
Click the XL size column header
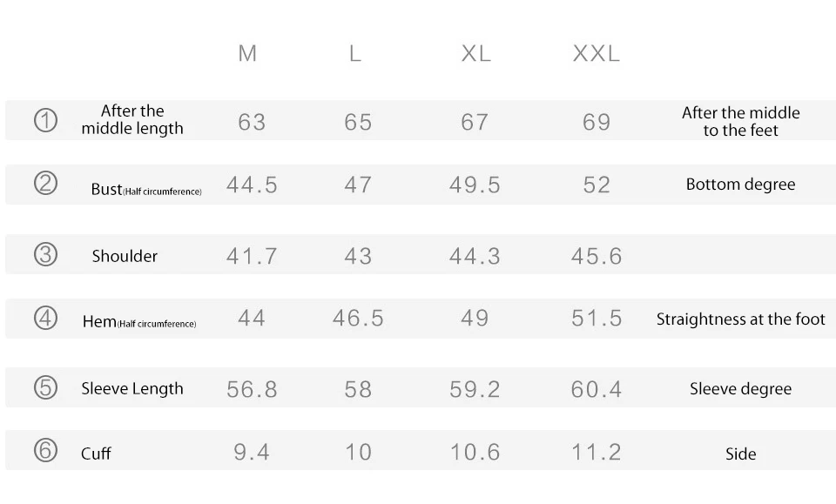475,53
